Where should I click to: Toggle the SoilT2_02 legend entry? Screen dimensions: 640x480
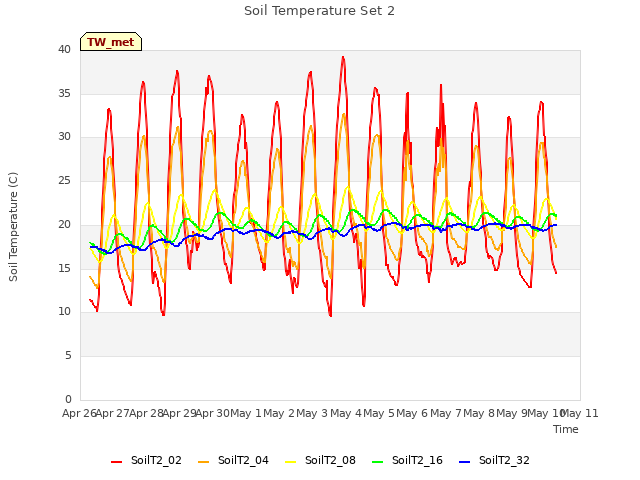point(146,461)
